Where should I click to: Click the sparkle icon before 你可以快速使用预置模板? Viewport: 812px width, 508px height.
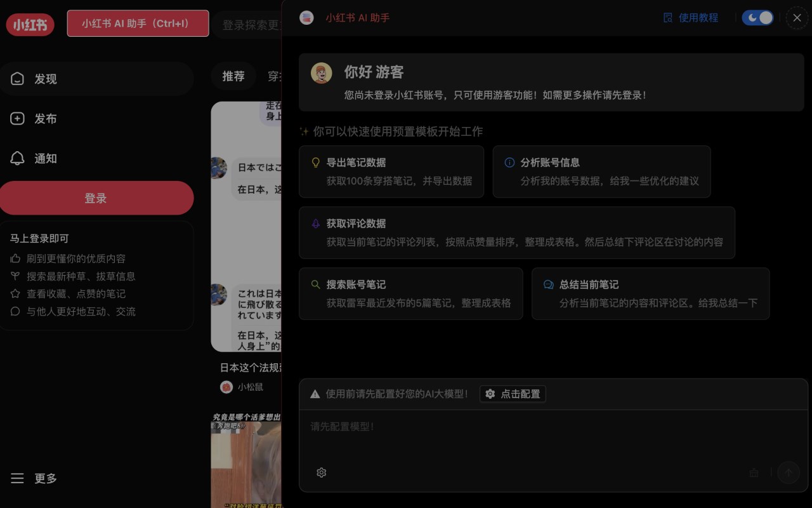coord(304,131)
